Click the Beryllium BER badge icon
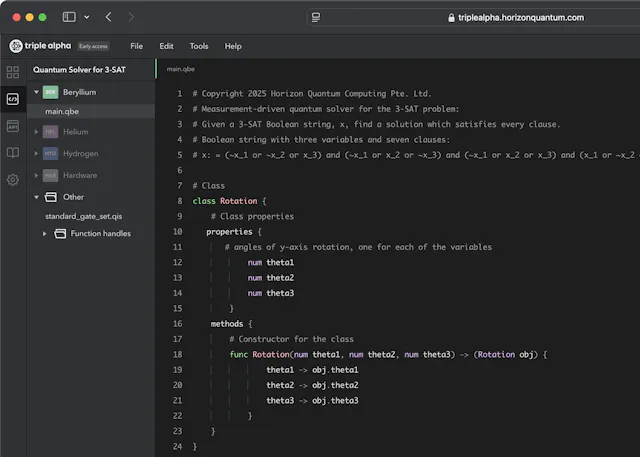 click(50, 92)
